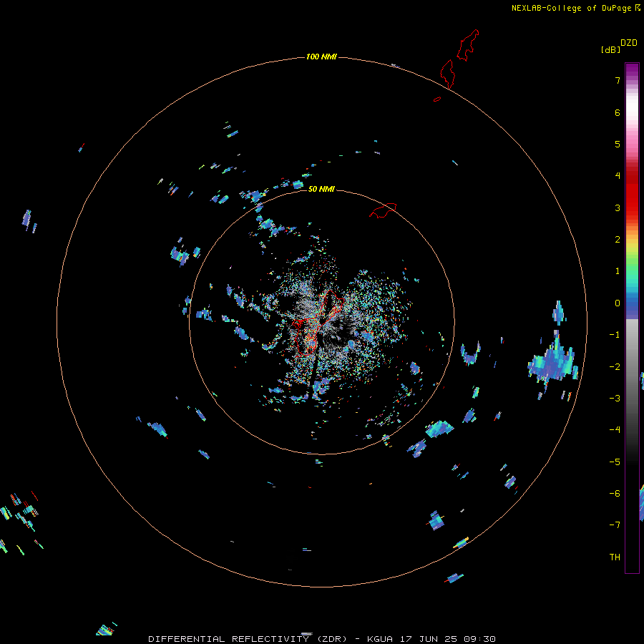Image resolution: width=644 pixels, height=644 pixels.
Task: Click the 17 JUN 25 date in the caption
Action: (x=428, y=639)
